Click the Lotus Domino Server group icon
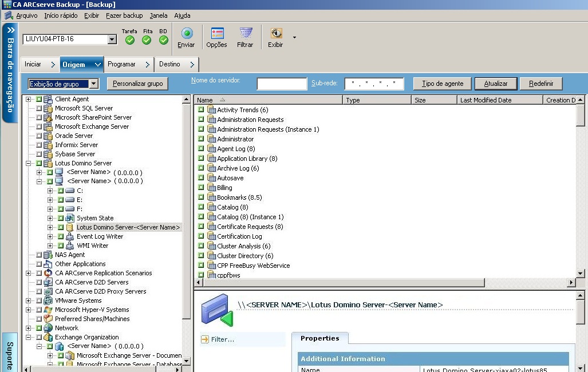The width and height of the screenshot is (588, 372). click(48, 163)
